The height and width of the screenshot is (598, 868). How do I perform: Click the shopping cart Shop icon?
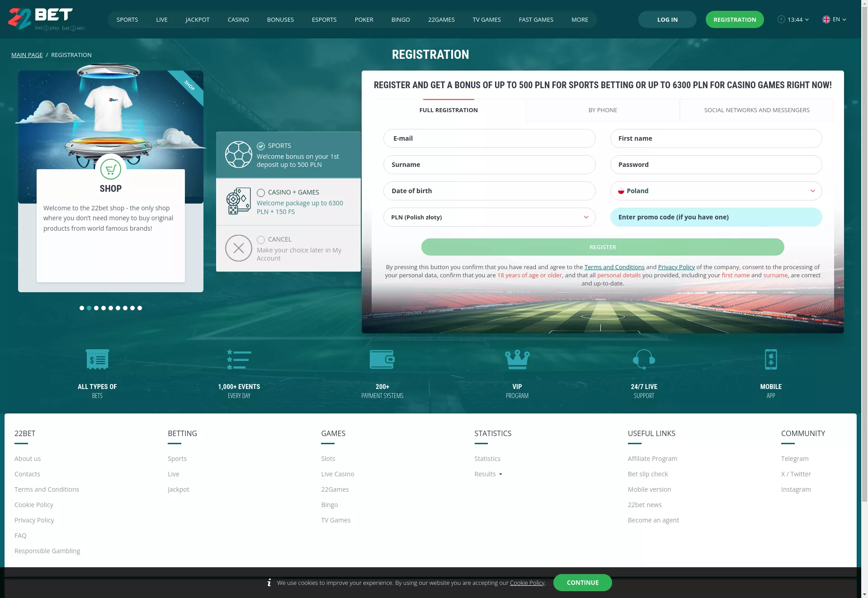111,170
